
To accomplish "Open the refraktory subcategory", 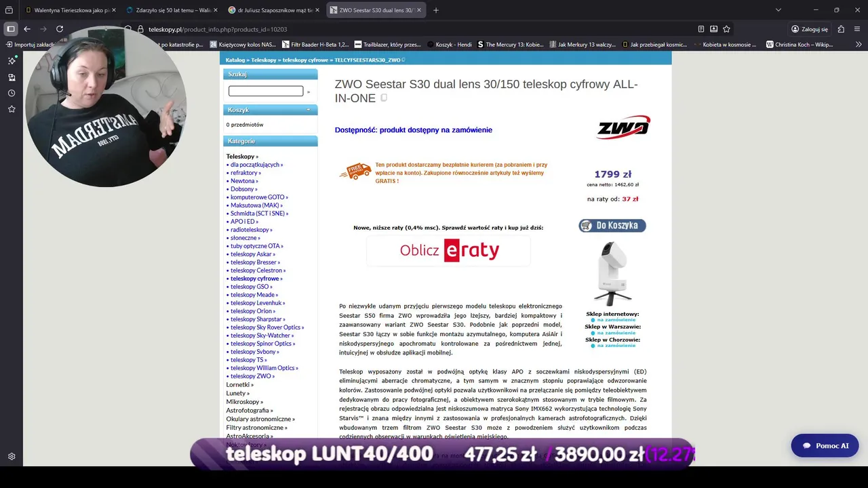I will (245, 173).
